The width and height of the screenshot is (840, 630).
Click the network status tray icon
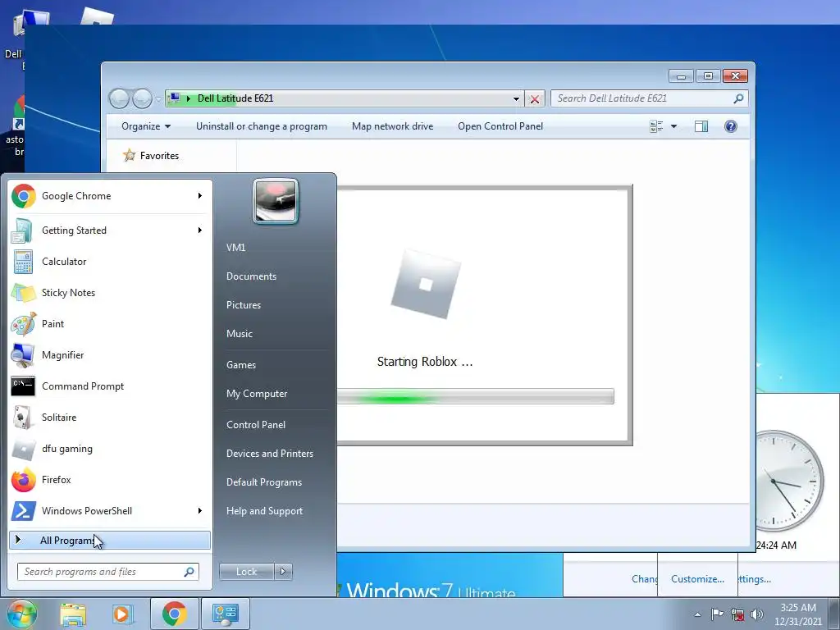(737, 614)
